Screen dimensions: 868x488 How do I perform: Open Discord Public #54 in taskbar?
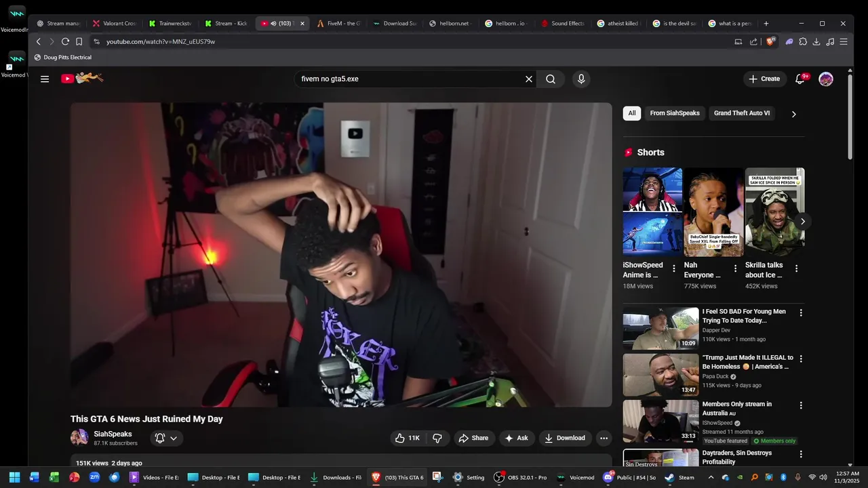pyautogui.click(x=631, y=477)
